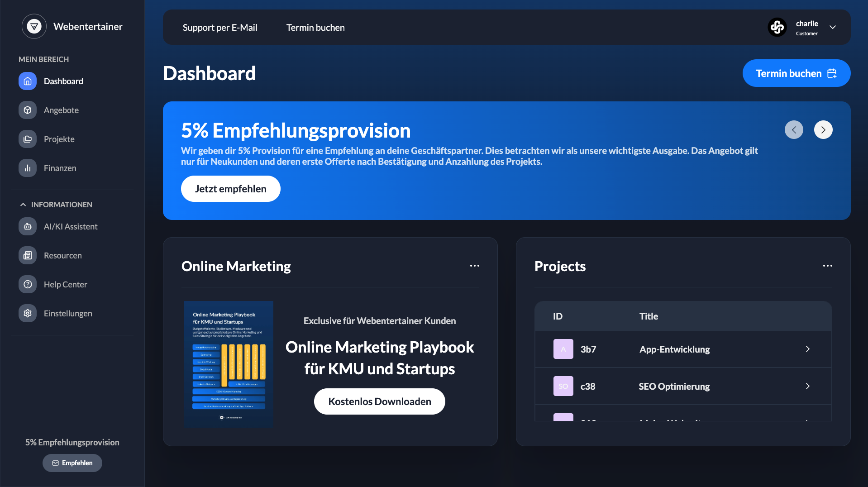Advance the banner with the right arrow
The image size is (868, 487).
click(x=823, y=129)
